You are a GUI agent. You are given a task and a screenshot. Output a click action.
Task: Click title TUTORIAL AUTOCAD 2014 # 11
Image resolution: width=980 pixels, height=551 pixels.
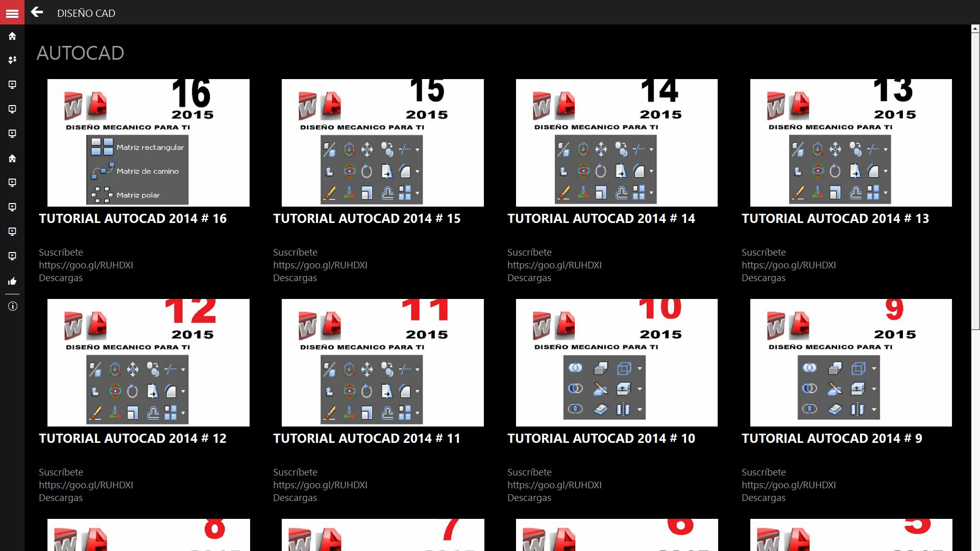(x=366, y=438)
